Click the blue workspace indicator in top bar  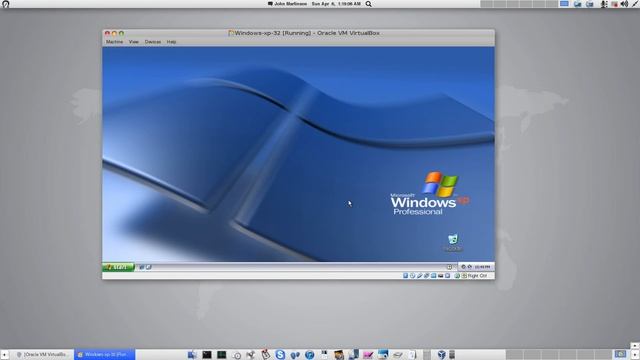click(564, 4)
